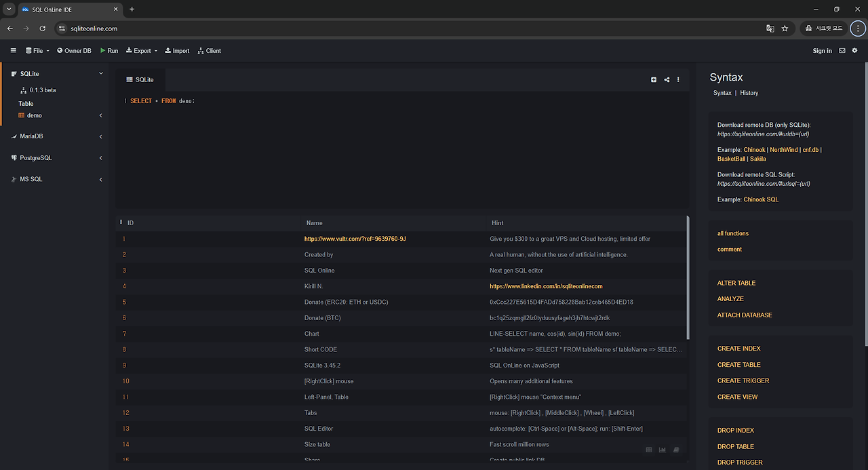Switch results to grid table view
The height and width of the screenshot is (470, 868).
click(x=648, y=449)
